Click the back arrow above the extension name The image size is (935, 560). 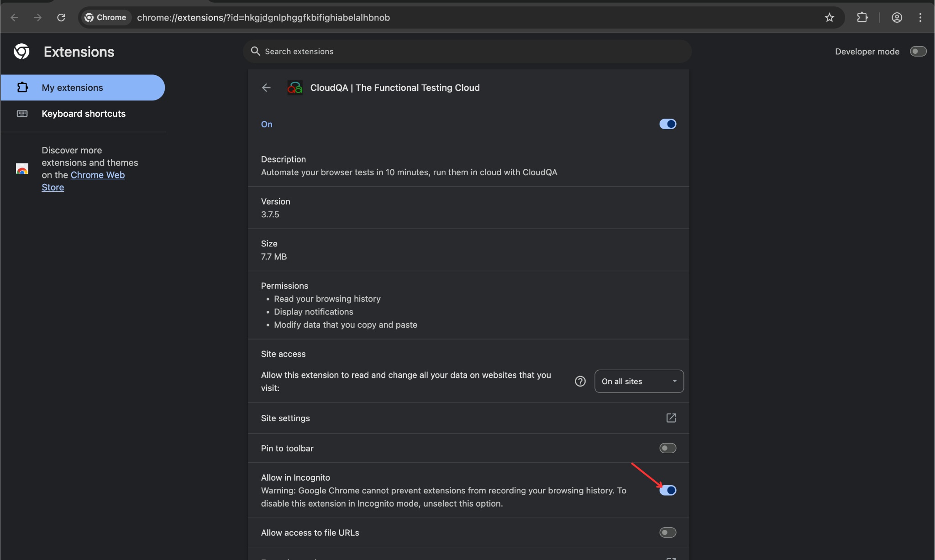click(266, 88)
